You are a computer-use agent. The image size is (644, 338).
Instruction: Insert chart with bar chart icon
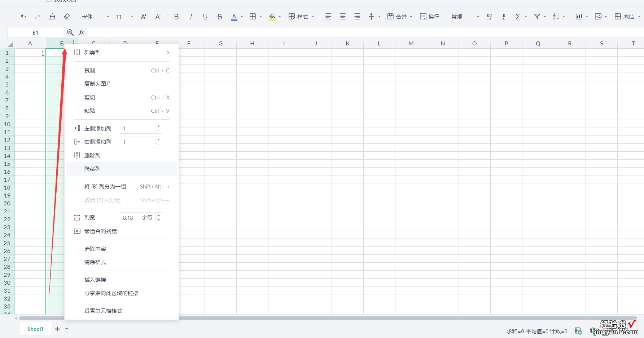(x=579, y=17)
